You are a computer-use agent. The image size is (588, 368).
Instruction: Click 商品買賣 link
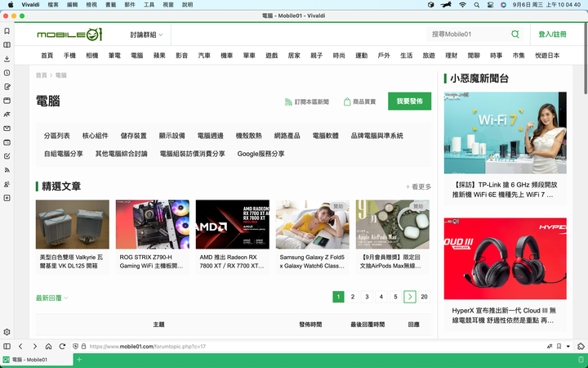click(x=359, y=101)
